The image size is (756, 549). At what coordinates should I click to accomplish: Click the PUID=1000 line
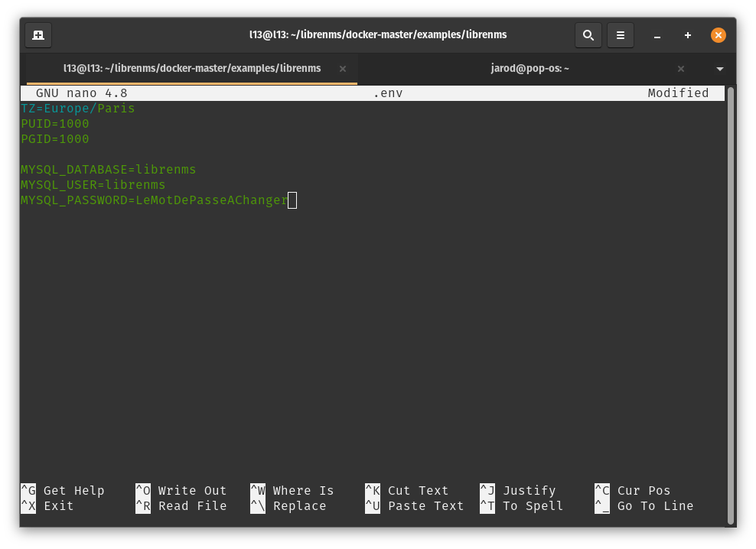pyautogui.click(x=55, y=124)
